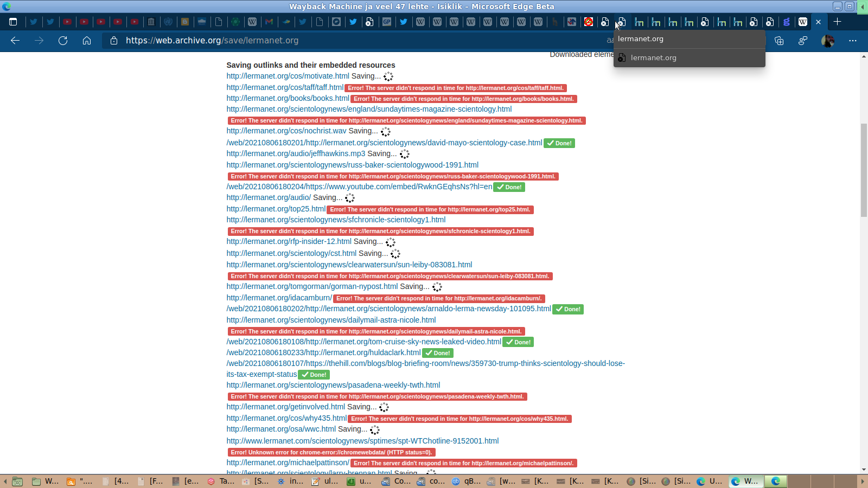Open the cos/why435.html link
This screenshot has height=488, width=868.
(287, 418)
